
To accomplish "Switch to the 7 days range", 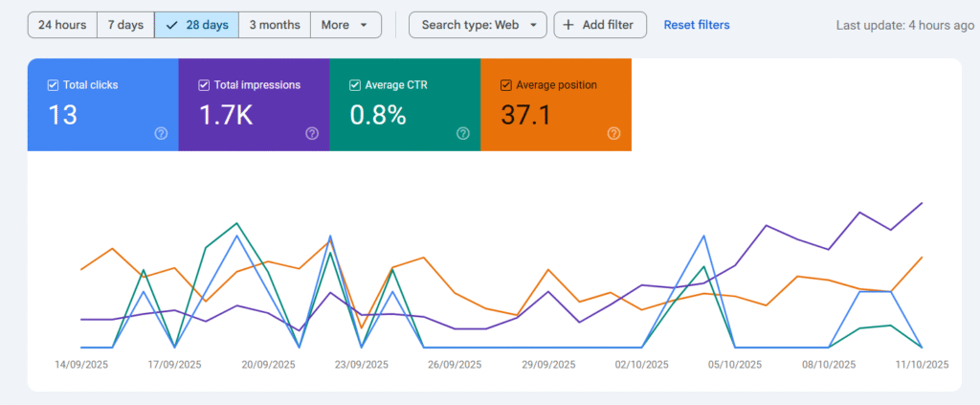I will coord(125,25).
